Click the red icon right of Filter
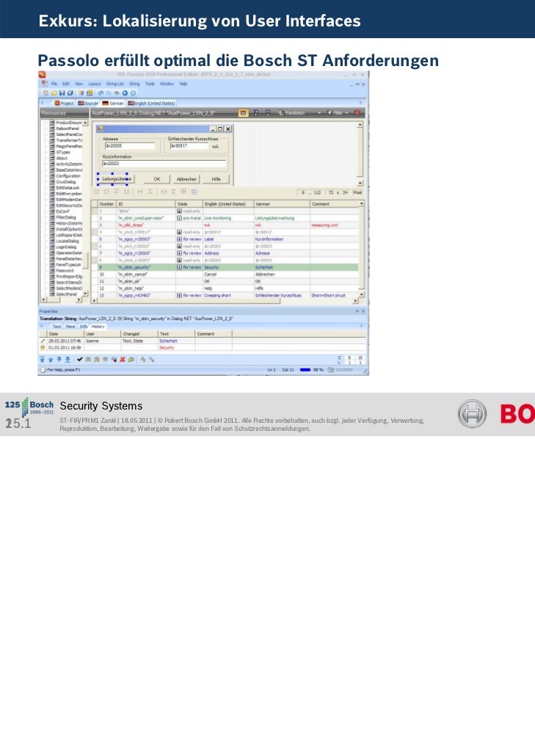Viewport: 535px width, 756px height. pyautogui.click(x=357, y=113)
